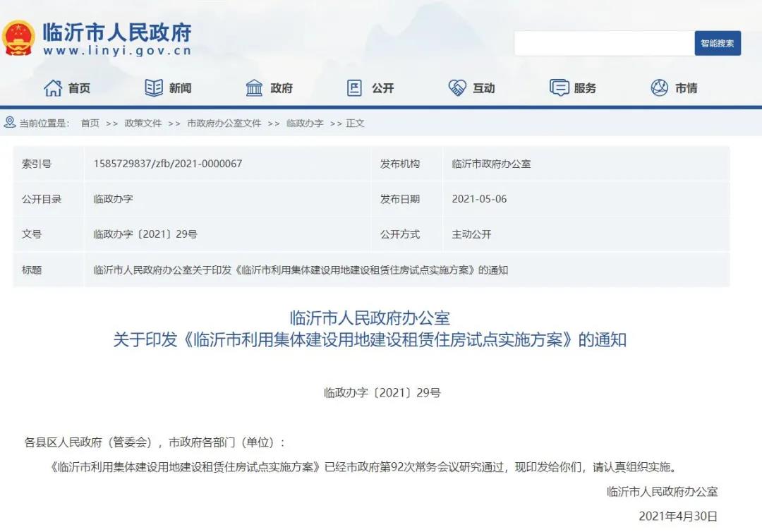Image resolution: width=762 pixels, height=532 pixels.
Task: Click the location pin icon in breadcrumb
Action: tap(10, 123)
